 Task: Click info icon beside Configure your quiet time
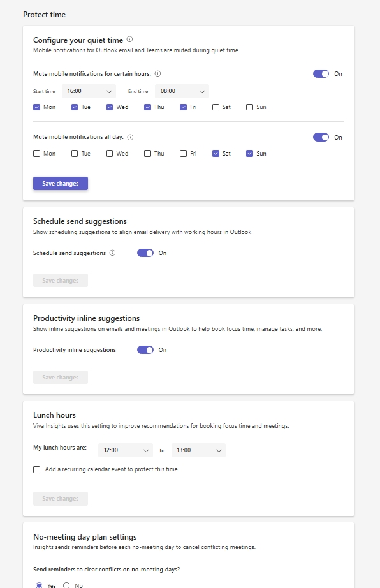pos(129,40)
